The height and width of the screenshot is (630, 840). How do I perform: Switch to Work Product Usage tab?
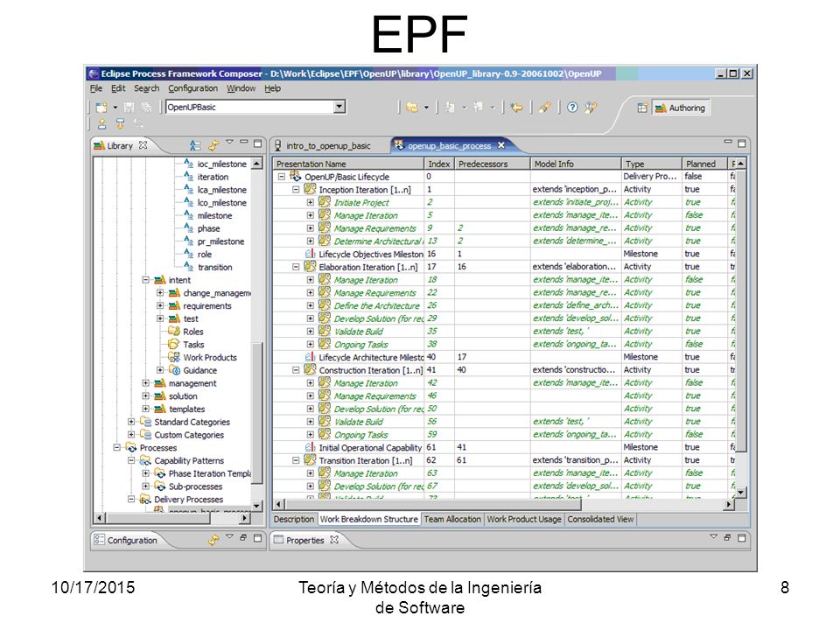(x=524, y=519)
